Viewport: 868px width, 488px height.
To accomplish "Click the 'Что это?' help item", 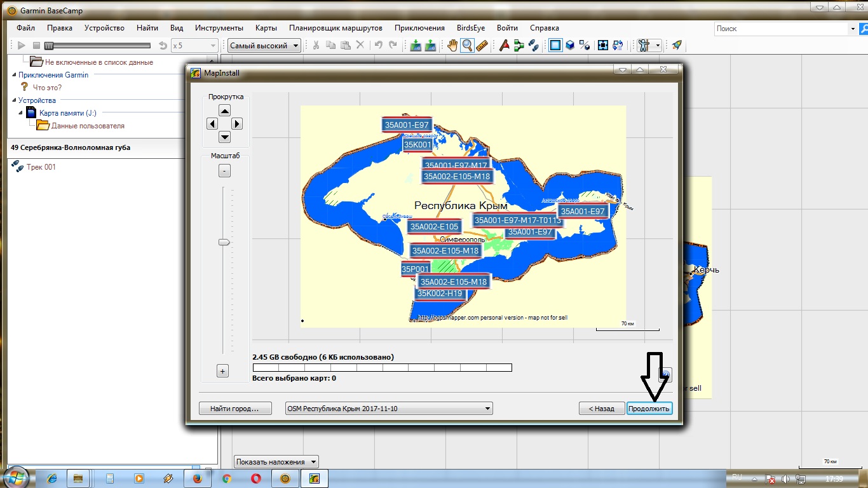I will click(47, 88).
